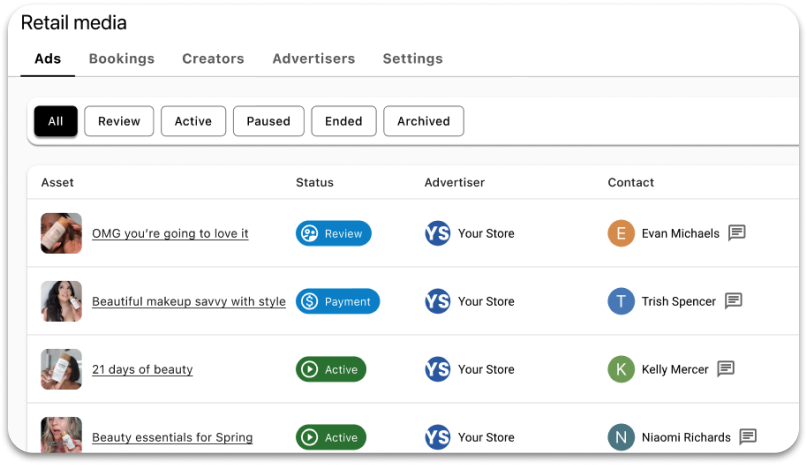Click Kelly Mercer green K avatar
807x465 pixels.
click(x=621, y=369)
